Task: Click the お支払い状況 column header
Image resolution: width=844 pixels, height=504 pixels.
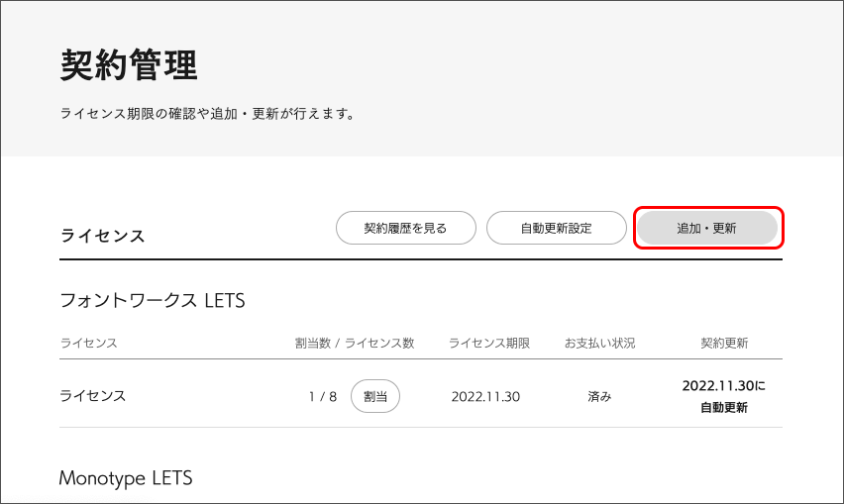Action: 599,343
